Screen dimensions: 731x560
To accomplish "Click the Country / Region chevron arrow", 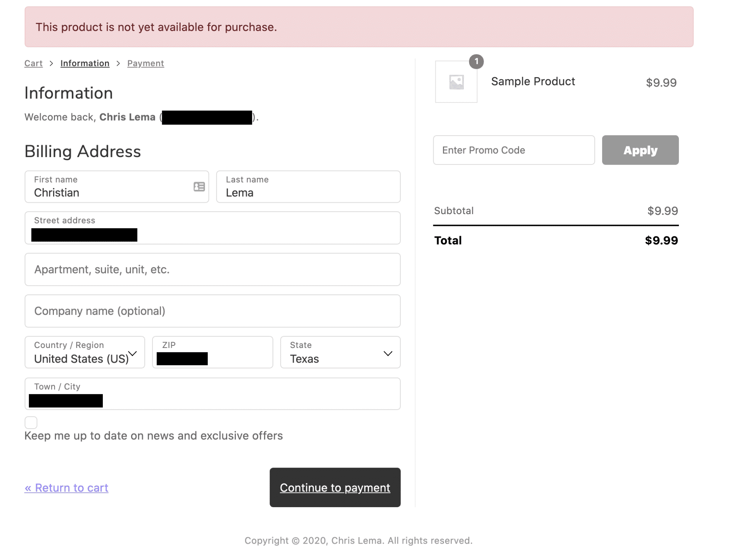I will tap(133, 353).
